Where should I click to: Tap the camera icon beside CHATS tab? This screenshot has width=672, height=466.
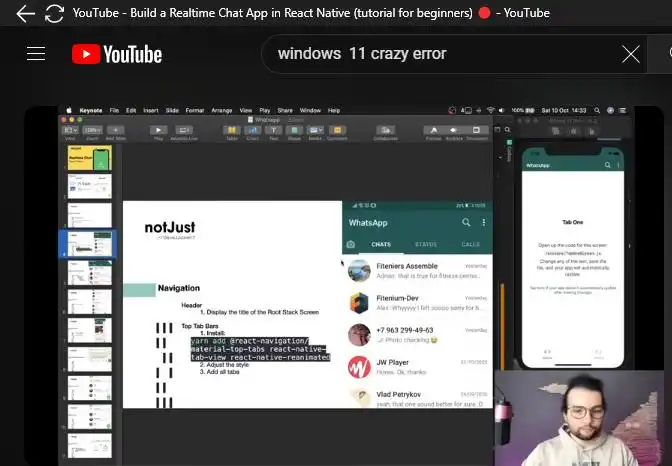pos(351,244)
